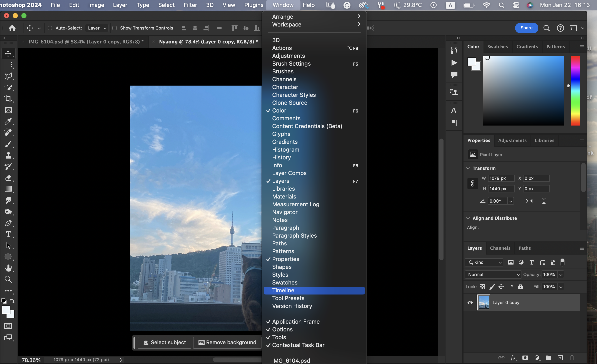
Task: Select the Eyedropper tool
Action: tap(8, 121)
